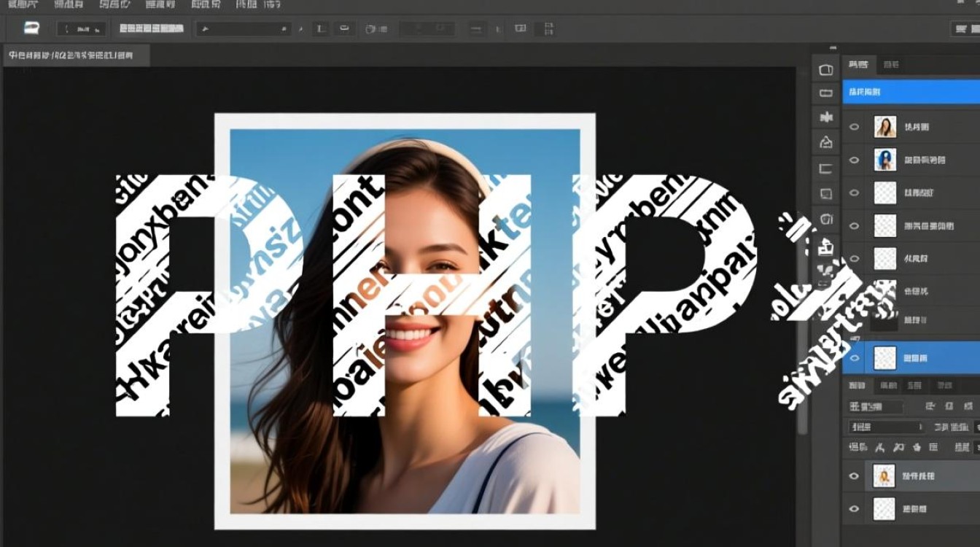980x547 pixels.
Task: Toggle visibility of the blue-haired portrait layer
Action: coord(855,160)
